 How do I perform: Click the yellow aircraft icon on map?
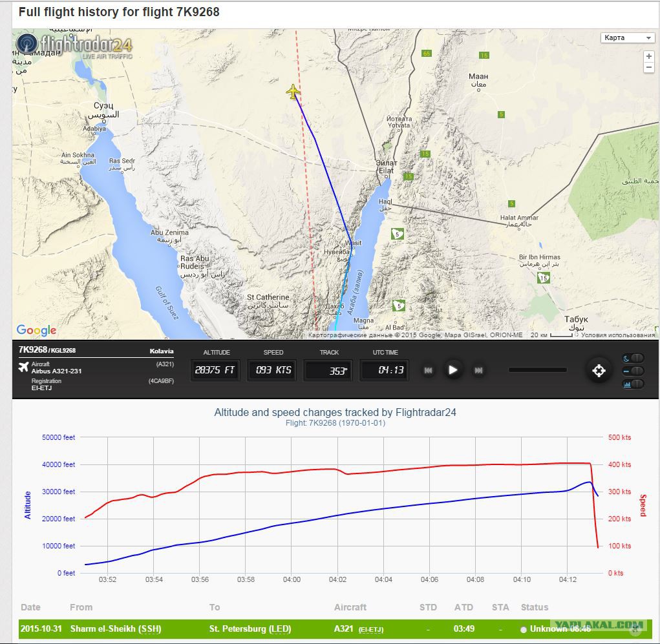point(293,91)
